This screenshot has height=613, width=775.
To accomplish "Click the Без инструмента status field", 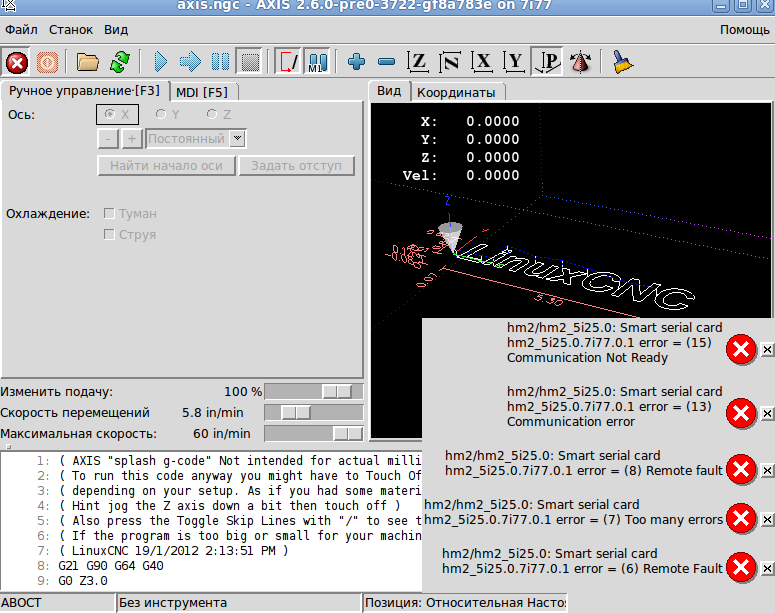I will [x=239, y=603].
